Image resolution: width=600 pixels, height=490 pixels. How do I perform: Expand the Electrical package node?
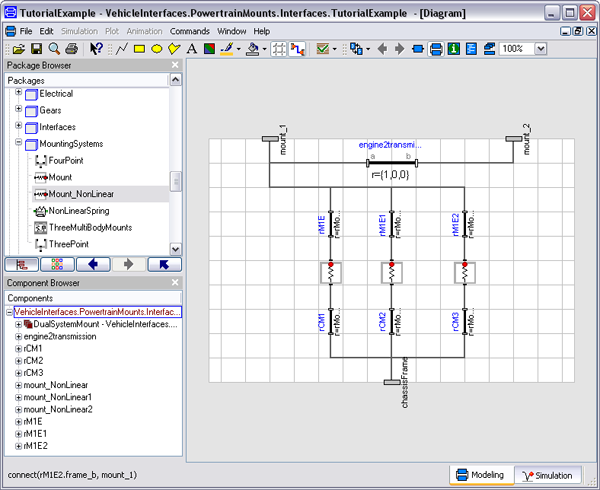(18, 93)
